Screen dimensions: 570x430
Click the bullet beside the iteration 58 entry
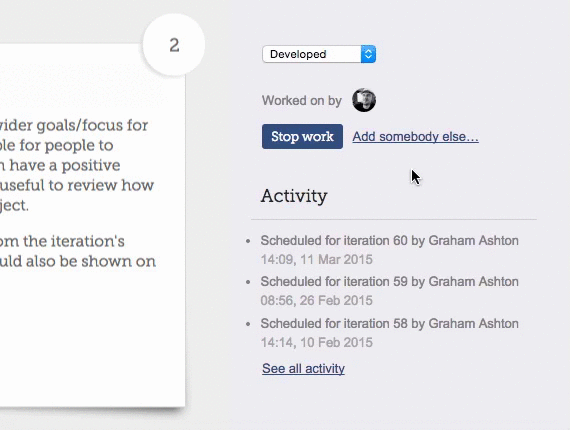pyautogui.click(x=248, y=323)
